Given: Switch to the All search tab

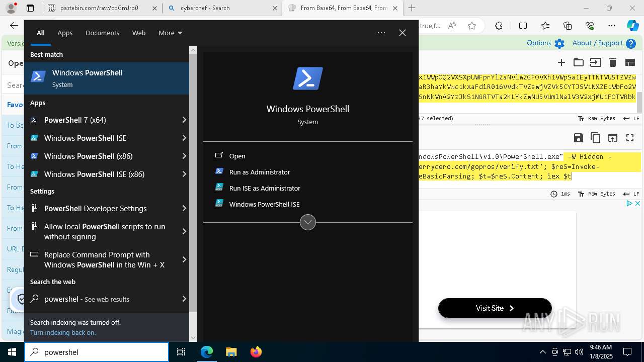Looking at the screenshot, I should point(41,33).
